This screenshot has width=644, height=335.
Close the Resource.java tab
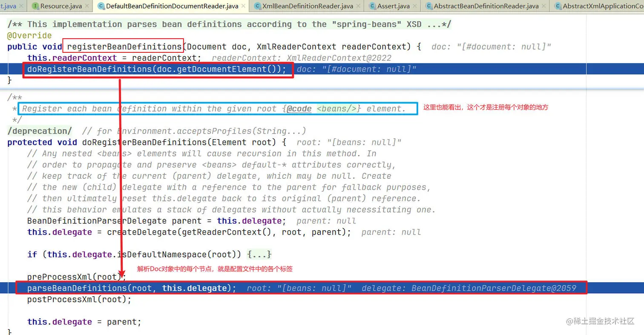(86, 6)
